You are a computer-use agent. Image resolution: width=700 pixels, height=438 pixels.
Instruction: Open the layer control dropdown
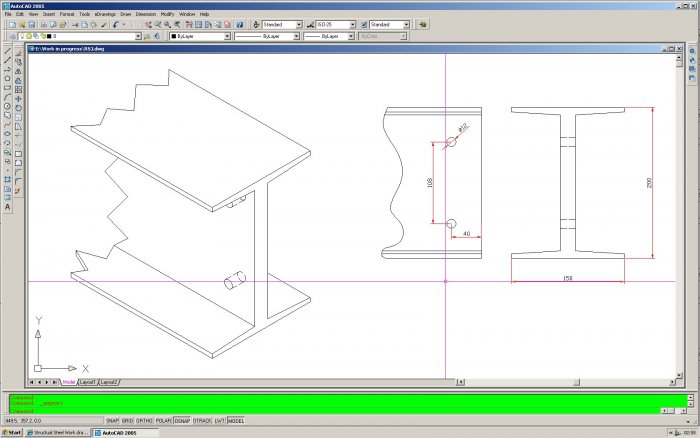click(138, 36)
